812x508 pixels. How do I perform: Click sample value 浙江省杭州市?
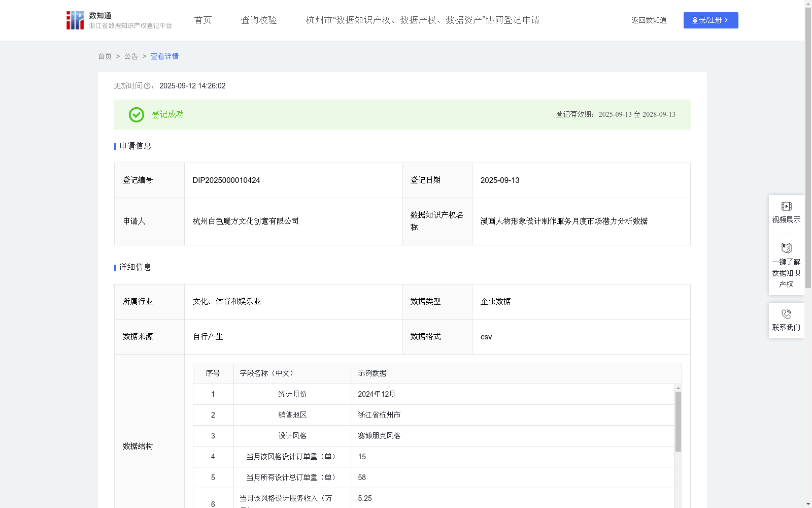379,415
